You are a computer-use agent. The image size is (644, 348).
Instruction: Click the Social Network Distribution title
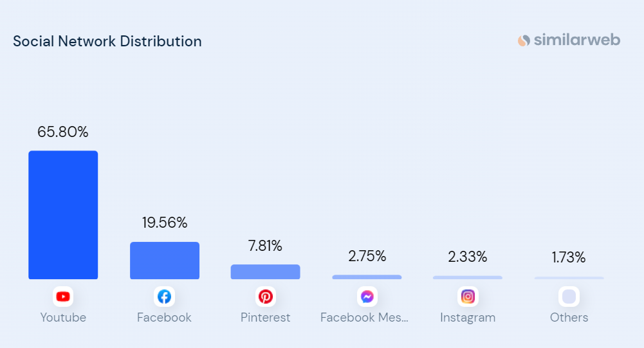107,41
